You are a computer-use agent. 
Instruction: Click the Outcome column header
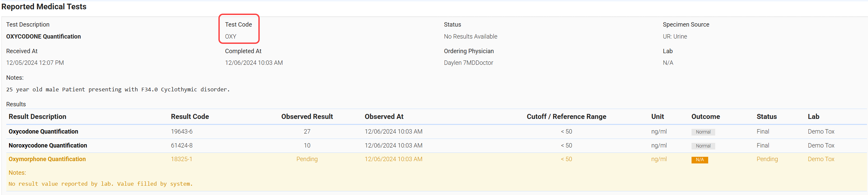(705, 117)
